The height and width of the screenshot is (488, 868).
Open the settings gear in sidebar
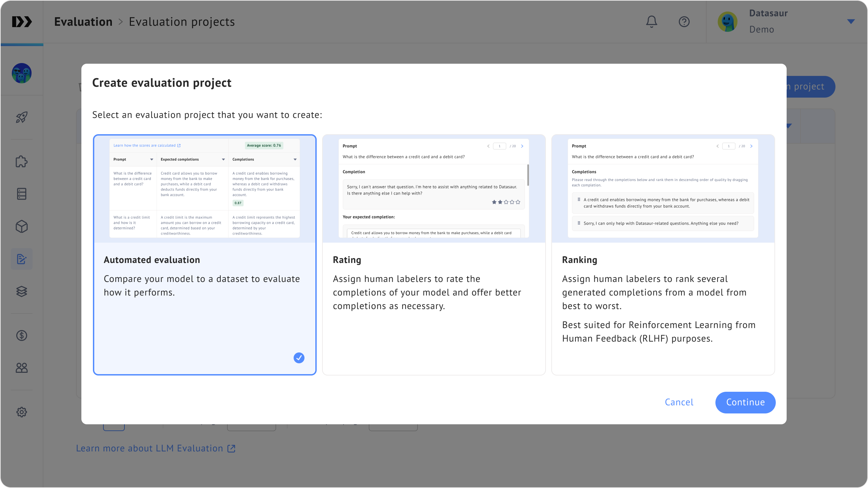[22, 412]
